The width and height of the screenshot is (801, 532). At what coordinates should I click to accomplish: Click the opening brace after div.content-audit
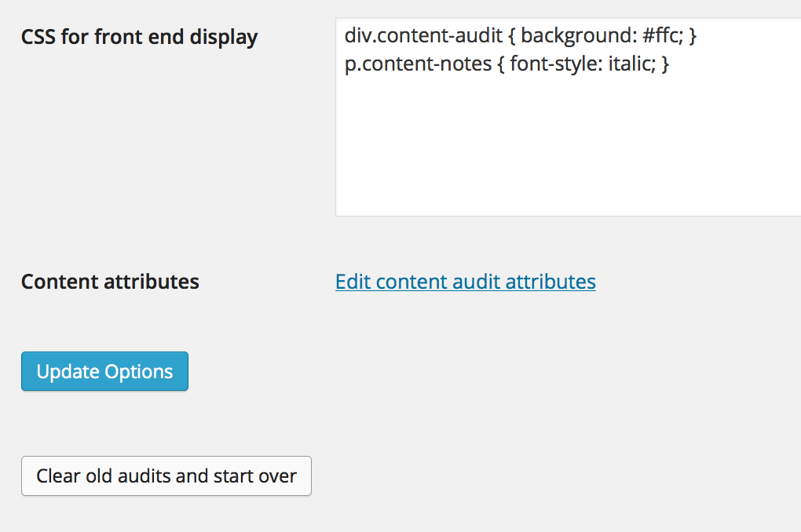(512, 35)
